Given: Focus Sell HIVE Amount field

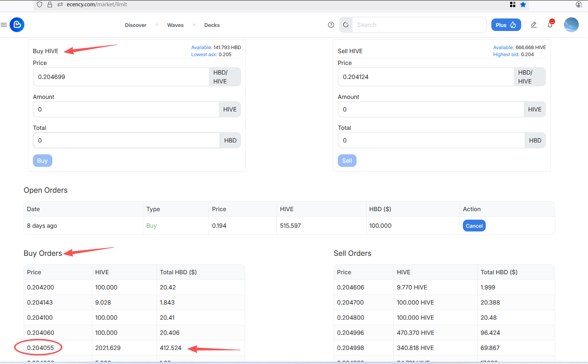Looking at the screenshot, I should point(431,109).
